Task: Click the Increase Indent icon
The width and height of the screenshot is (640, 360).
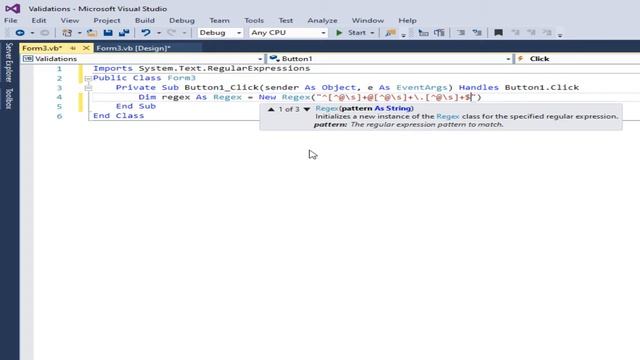Action: [x=440, y=33]
